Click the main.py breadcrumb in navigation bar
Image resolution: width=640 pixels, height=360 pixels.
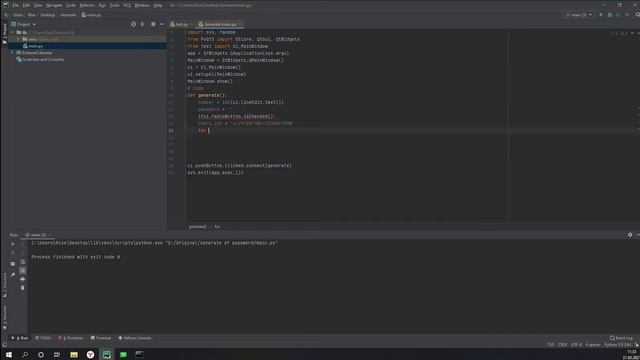click(x=91, y=15)
